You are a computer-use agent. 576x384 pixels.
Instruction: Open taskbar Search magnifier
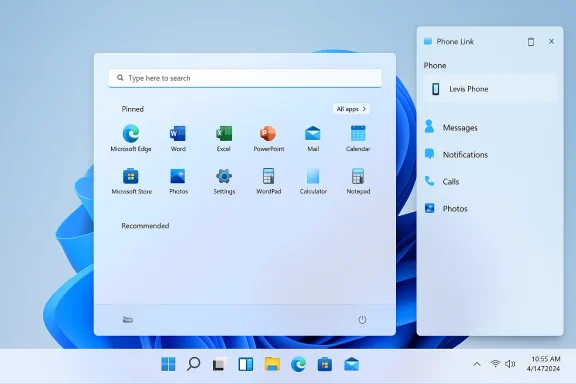193,364
